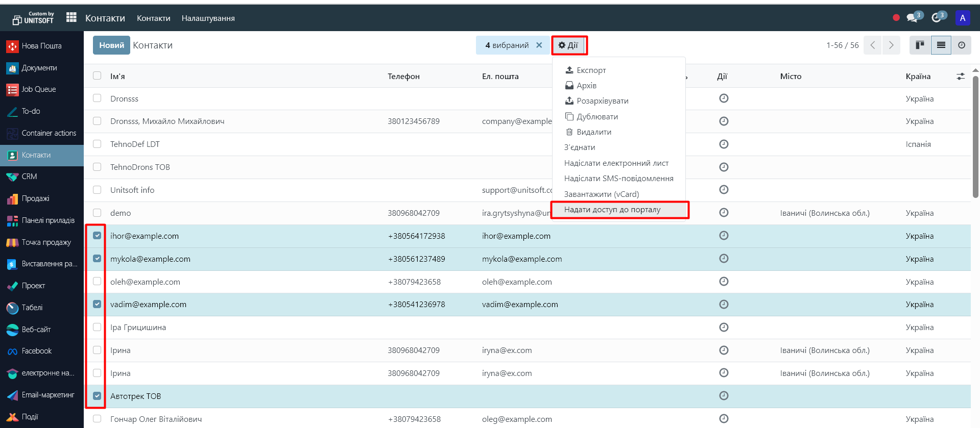Screen dimensions: 980x428
Task: Open the Nova Poshta app in sidebar
Action: click(x=41, y=46)
